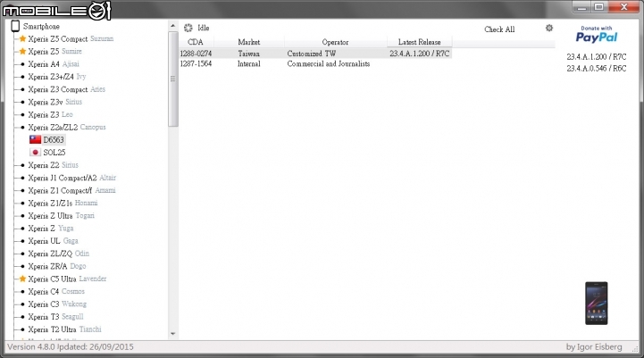
Task: Click Commercial and Journalists operator cell
Action: click(x=329, y=63)
